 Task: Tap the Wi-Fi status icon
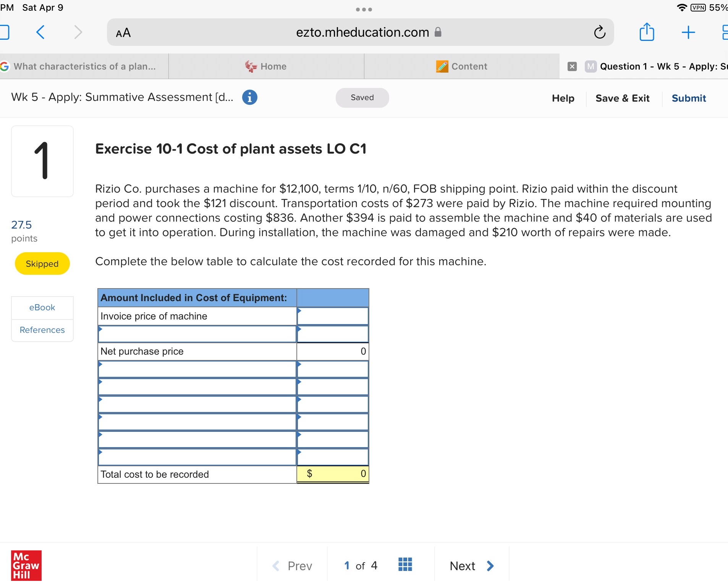point(681,8)
